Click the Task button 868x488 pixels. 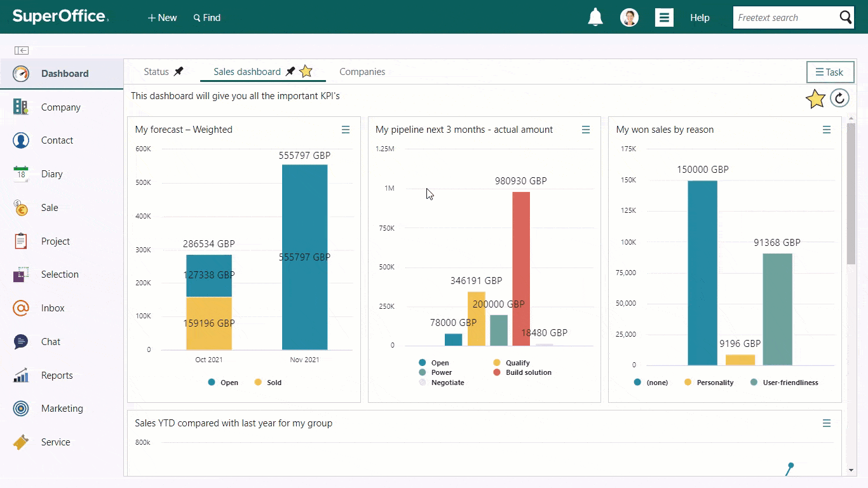pos(830,72)
